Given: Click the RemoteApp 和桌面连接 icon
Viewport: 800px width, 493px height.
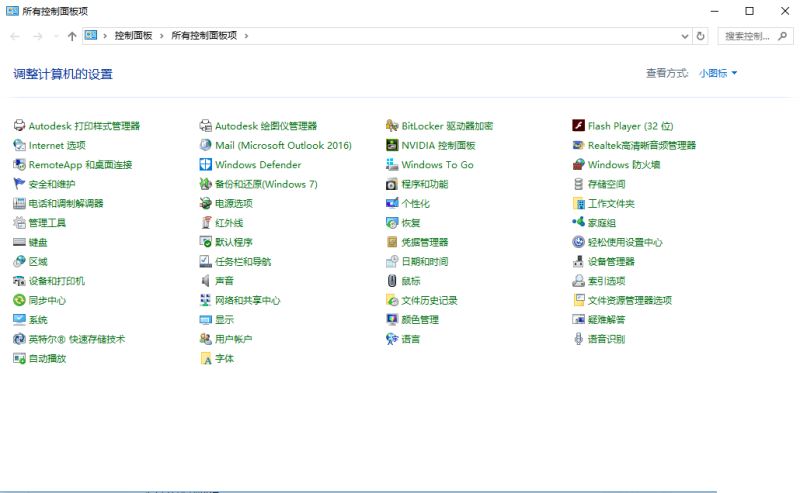Looking at the screenshot, I should point(19,164).
